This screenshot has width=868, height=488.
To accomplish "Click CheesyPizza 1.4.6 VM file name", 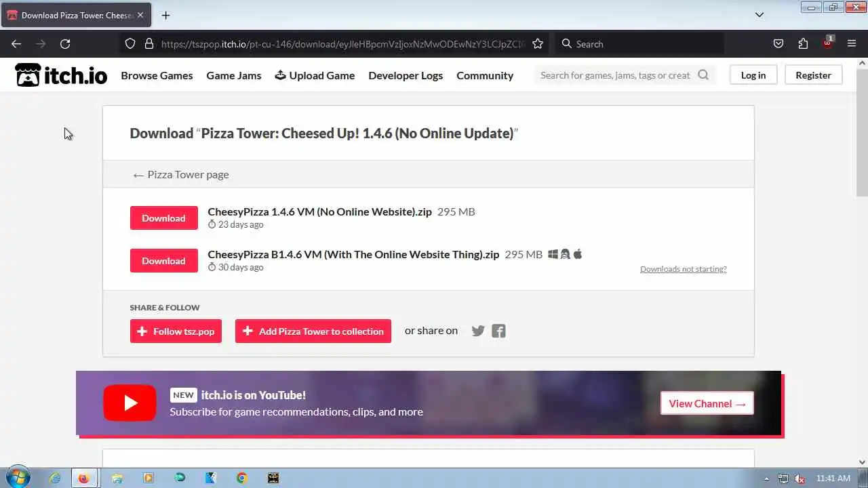I will pyautogui.click(x=319, y=211).
